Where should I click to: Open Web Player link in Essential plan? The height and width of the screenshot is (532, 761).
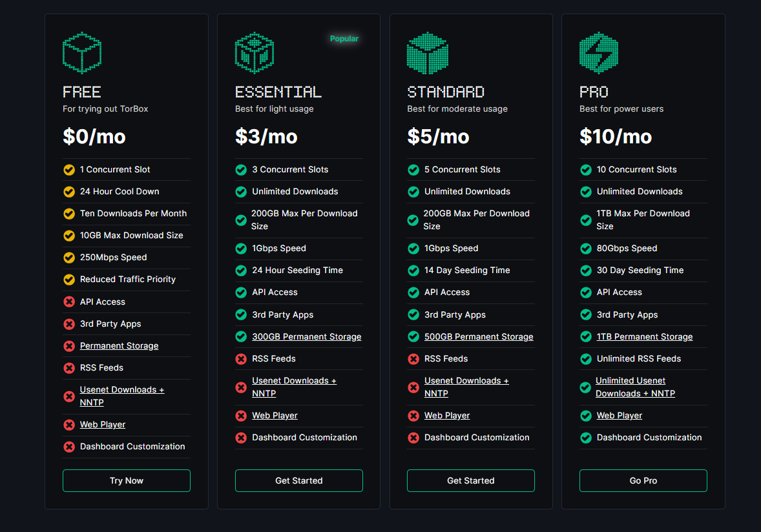(x=275, y=416)
